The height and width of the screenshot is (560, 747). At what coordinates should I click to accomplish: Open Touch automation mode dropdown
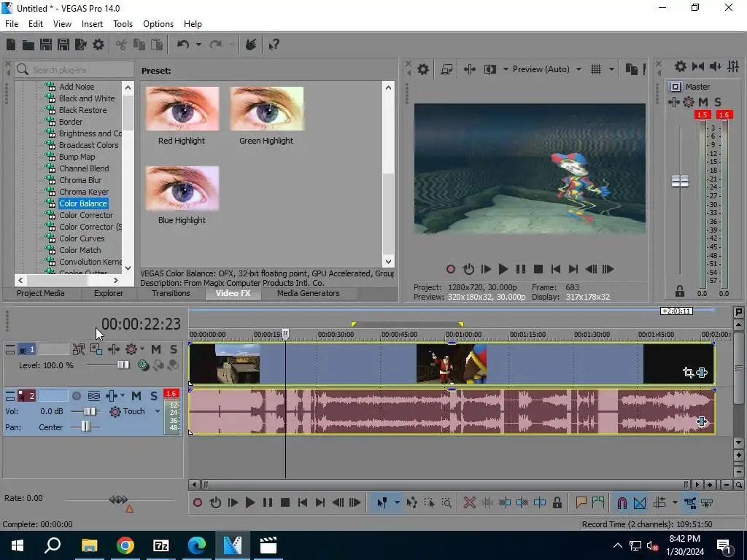[158, 411]
